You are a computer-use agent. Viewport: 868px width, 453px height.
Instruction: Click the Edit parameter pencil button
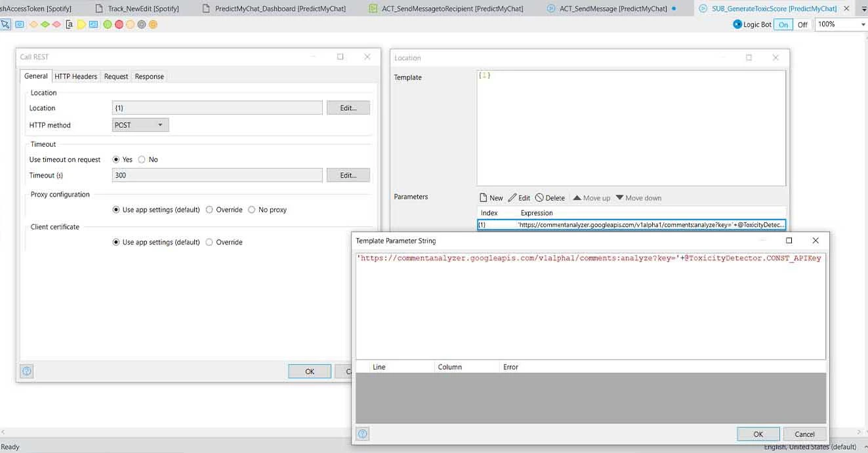point(519,198)
